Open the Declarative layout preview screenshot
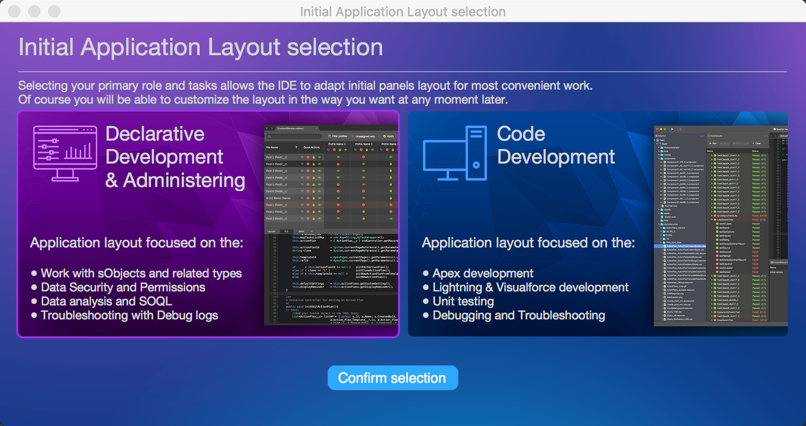Image resolution: width=806 pixels, height=426 pixels. pyautogui.click(x=331, y=225)
